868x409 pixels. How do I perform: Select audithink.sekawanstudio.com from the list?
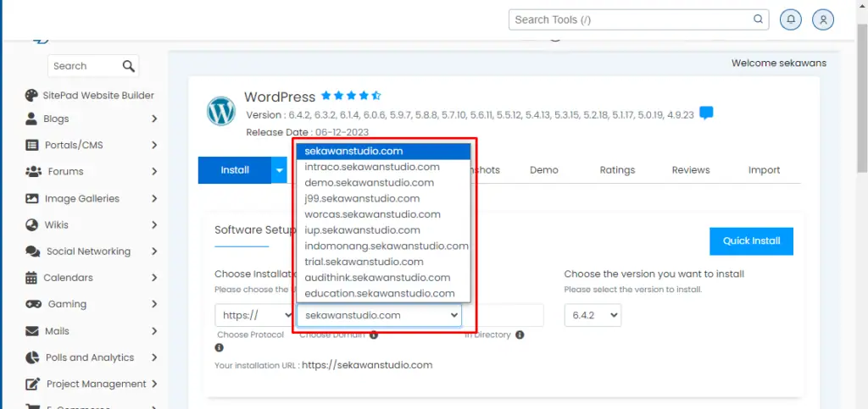point(383,278)
